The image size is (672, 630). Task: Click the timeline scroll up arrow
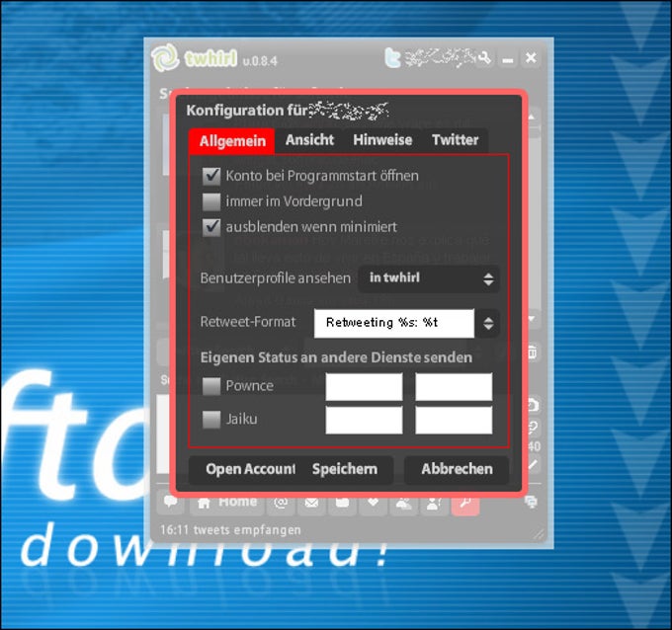tap(532, 117)
